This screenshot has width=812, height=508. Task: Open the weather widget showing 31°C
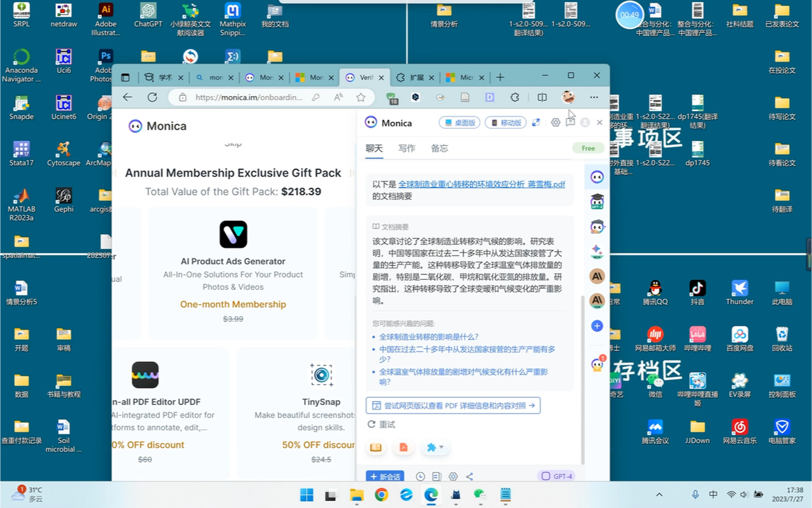[x=28, y=494]
